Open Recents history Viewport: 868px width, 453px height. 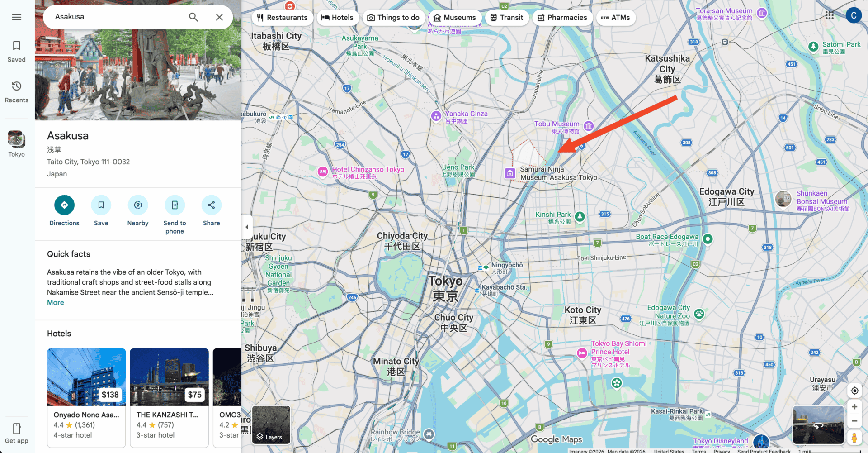17,91
